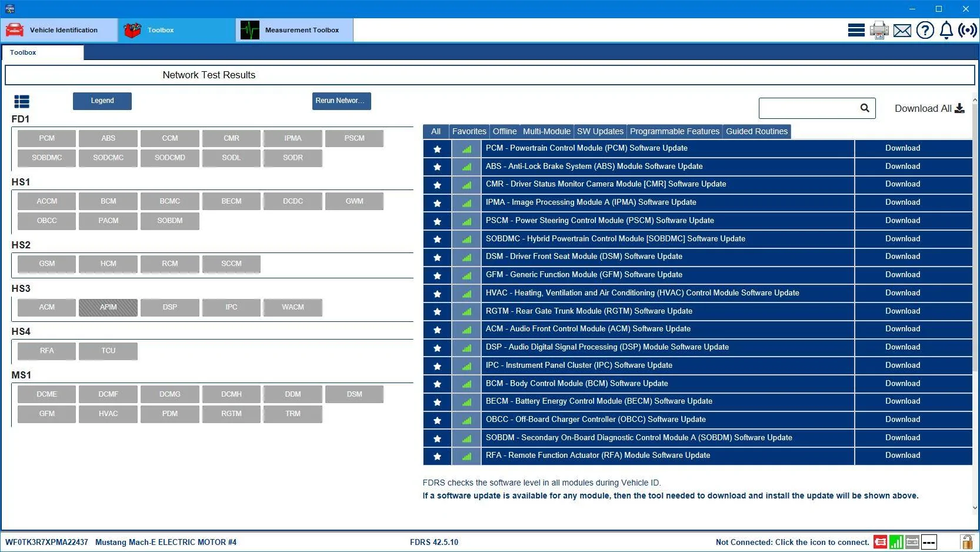The width and height of the screenshot is (980, 552).
Task: Open the help question mark icon
Action: point(925,30)
